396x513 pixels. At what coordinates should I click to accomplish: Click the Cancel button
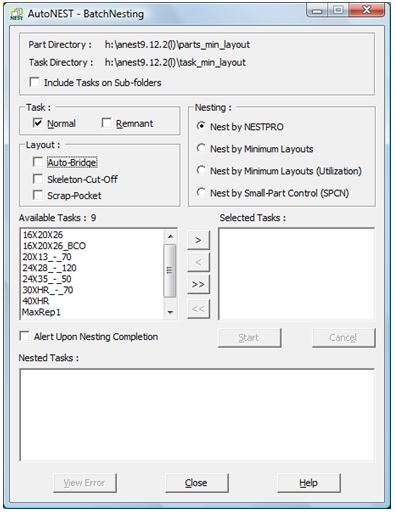click(x=343, y=338)
